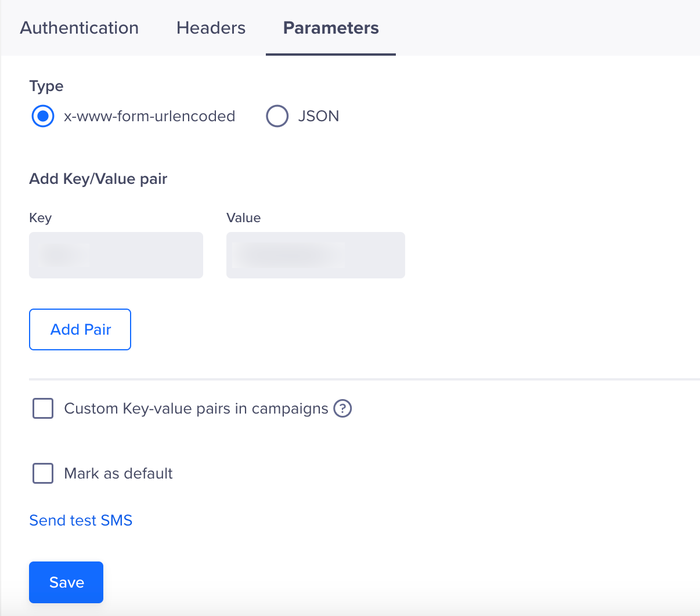Open help tooltip for custom key-value pairs
This screenshot has width=700, height=616.
click(342, 408)
